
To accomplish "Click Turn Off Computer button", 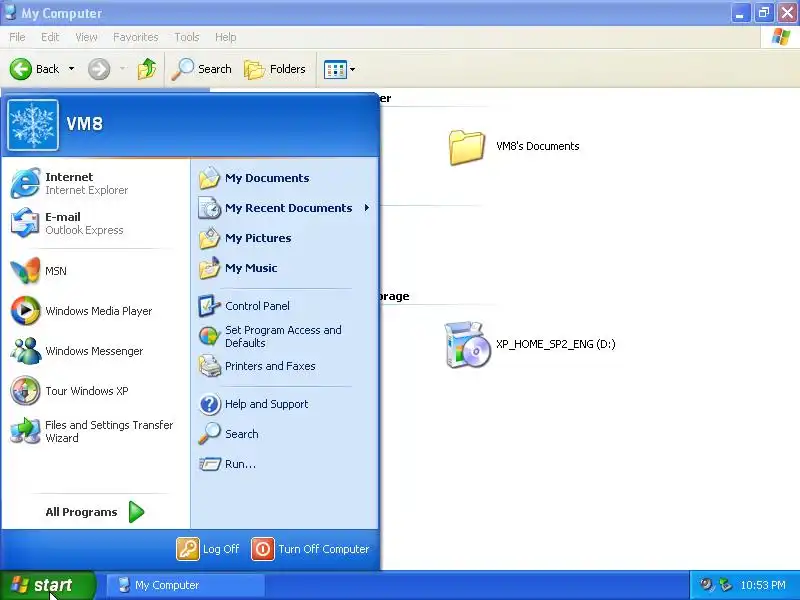I will click(310, 549).
